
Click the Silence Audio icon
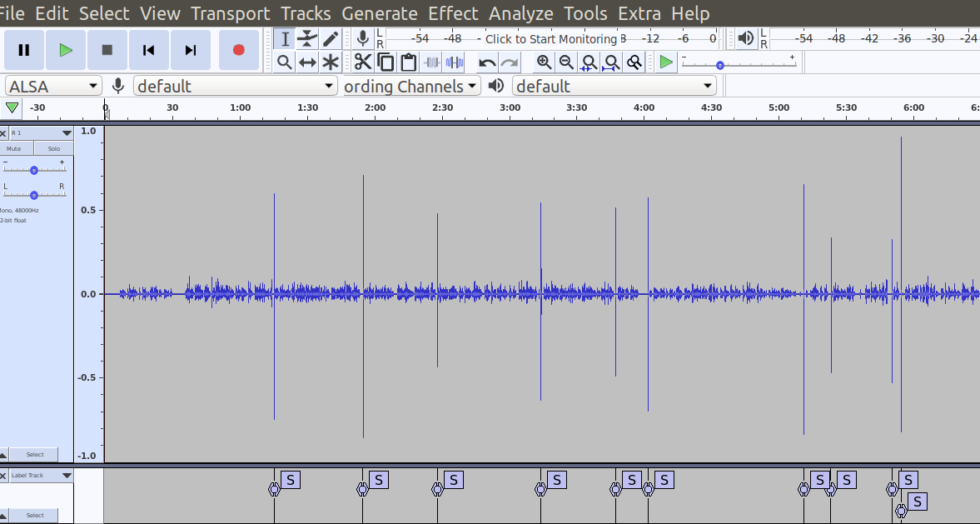454,62
